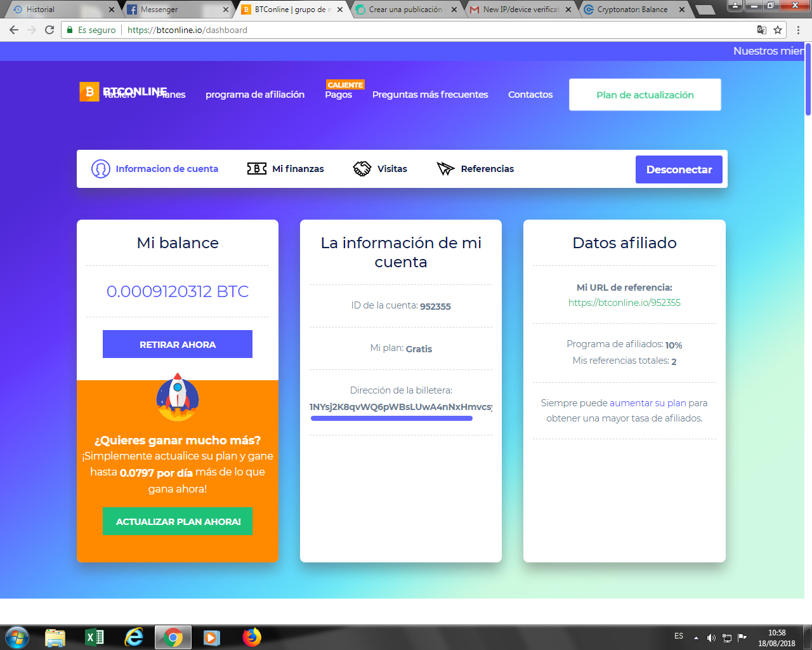Reload the page with the refresh icon

[49, 30]
